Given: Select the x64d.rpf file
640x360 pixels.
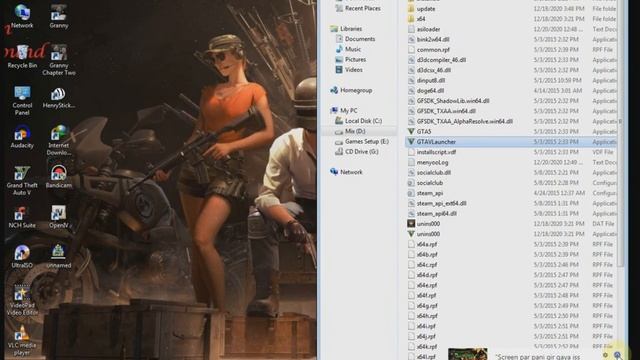Looking at the screenshot, I should tap(422, 275).
